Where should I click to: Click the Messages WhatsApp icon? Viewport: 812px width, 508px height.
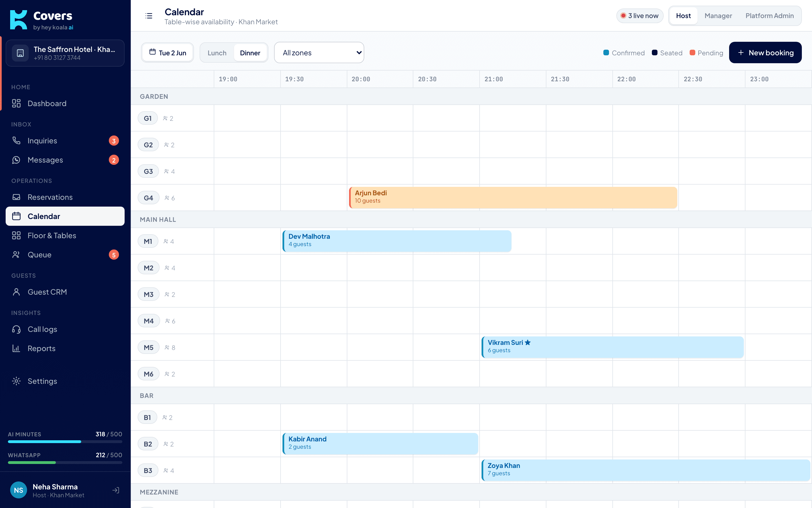coord(16,160)
